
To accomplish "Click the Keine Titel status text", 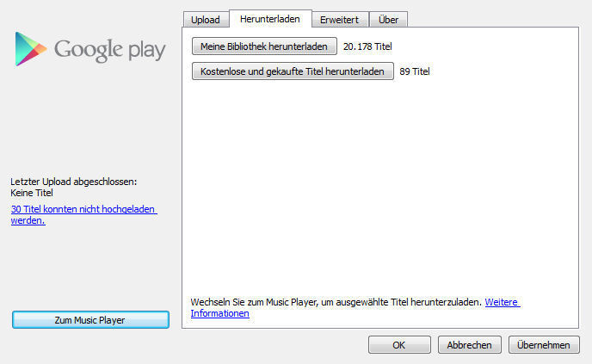I will click(32, 193).
